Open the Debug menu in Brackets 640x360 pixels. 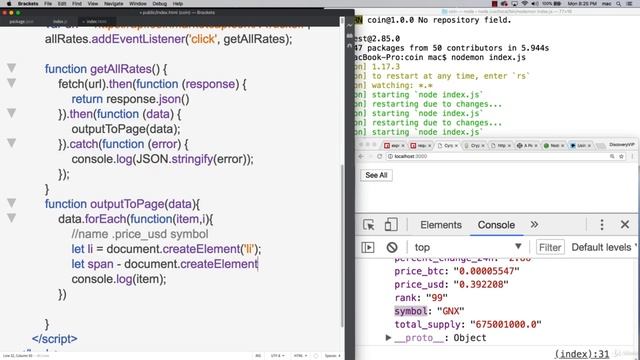(x=159, y=4)
